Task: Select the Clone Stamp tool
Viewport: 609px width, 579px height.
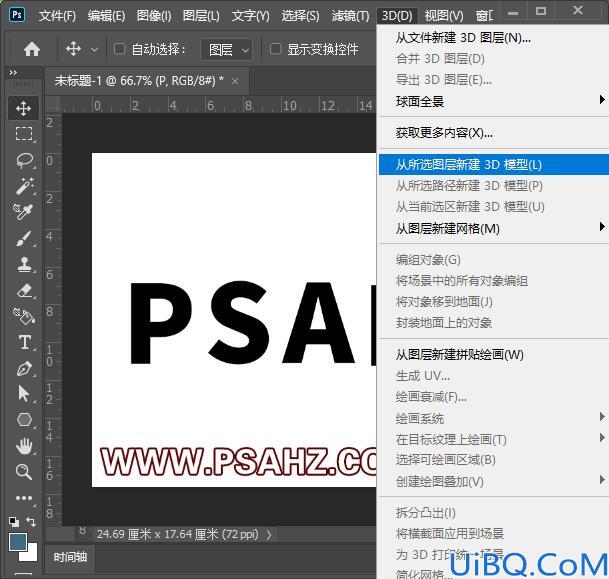Action: tap(24, 264)
